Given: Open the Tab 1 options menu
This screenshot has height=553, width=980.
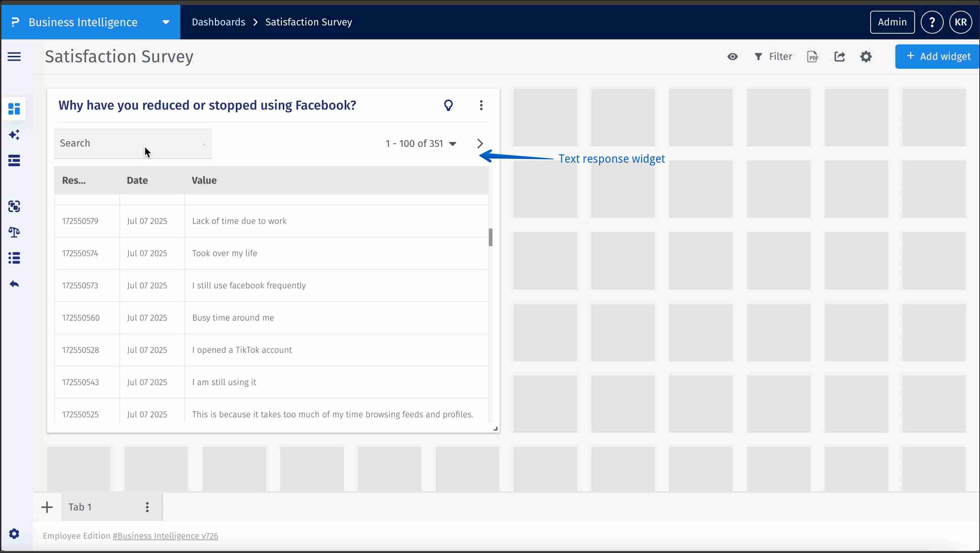Looking at the screenshot, I should [147, 507].
